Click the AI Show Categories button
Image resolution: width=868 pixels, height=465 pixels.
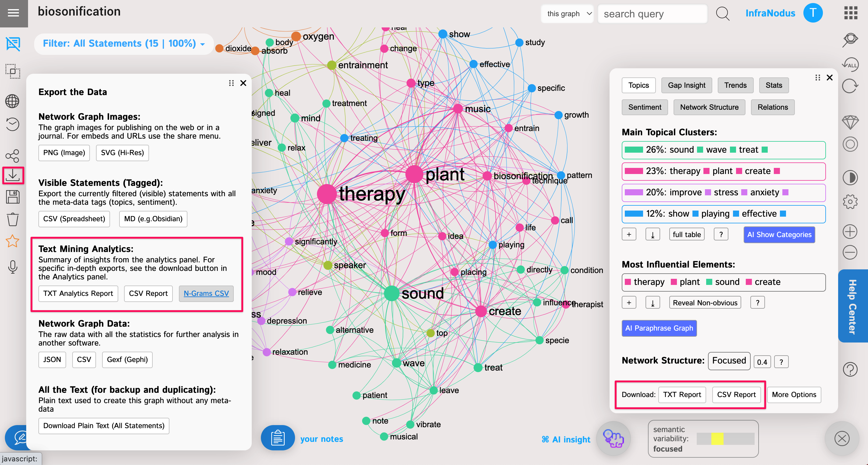coord(779,235)
